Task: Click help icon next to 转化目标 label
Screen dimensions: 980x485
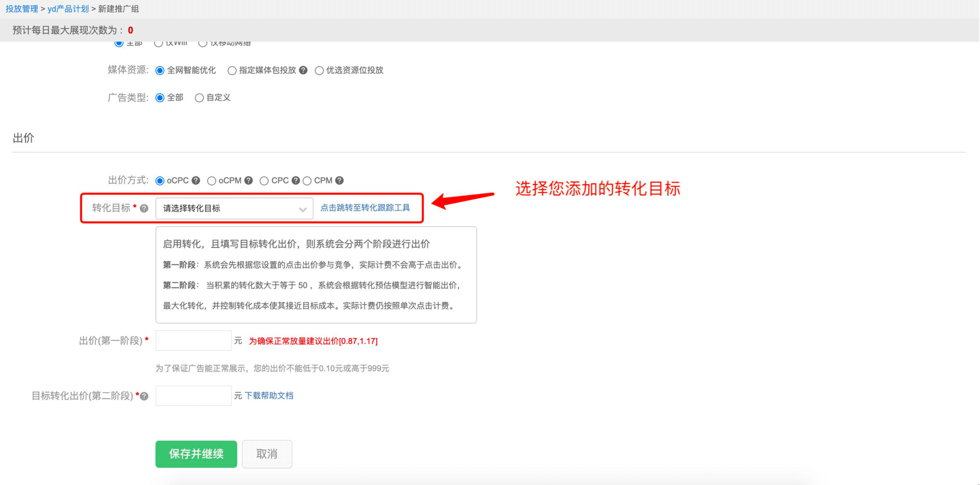Action: point(144,209)
